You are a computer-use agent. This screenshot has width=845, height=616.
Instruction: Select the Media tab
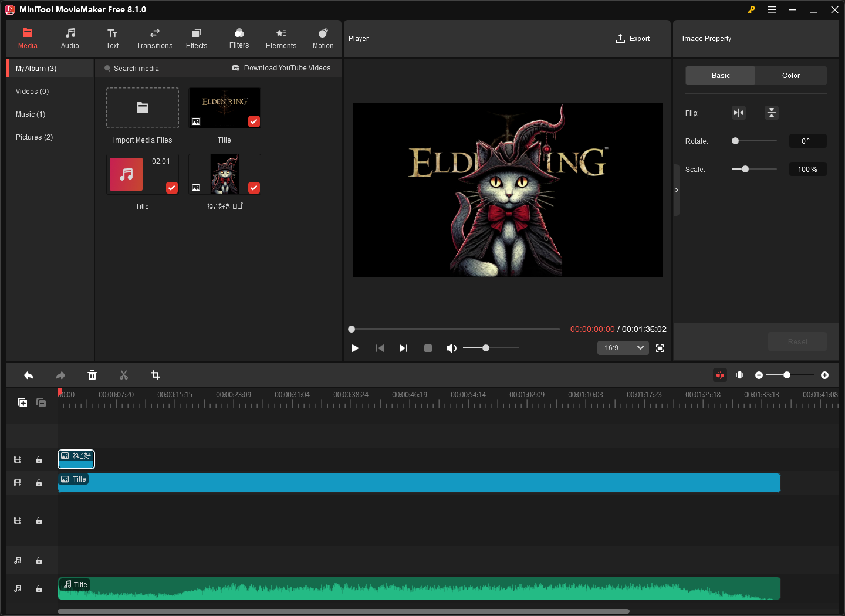coord(28,39)
